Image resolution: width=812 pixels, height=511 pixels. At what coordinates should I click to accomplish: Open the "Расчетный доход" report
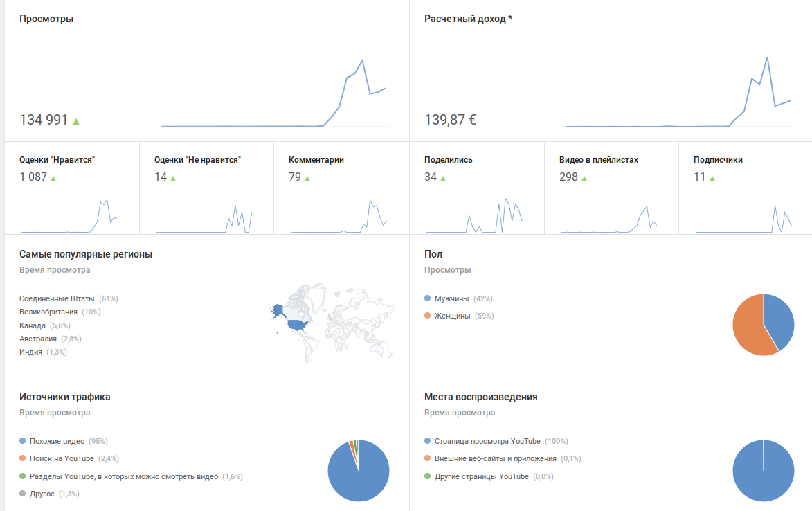[x=468, y=19]
